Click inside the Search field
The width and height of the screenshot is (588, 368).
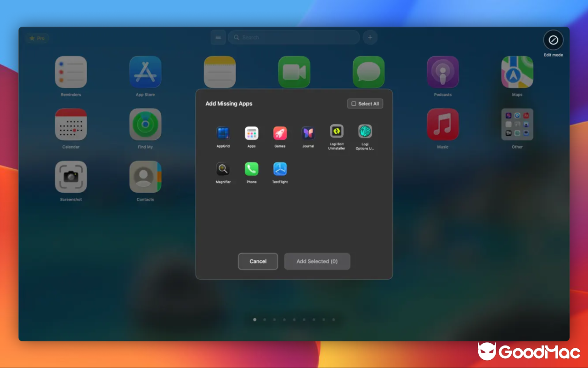(x=294, y=37)
